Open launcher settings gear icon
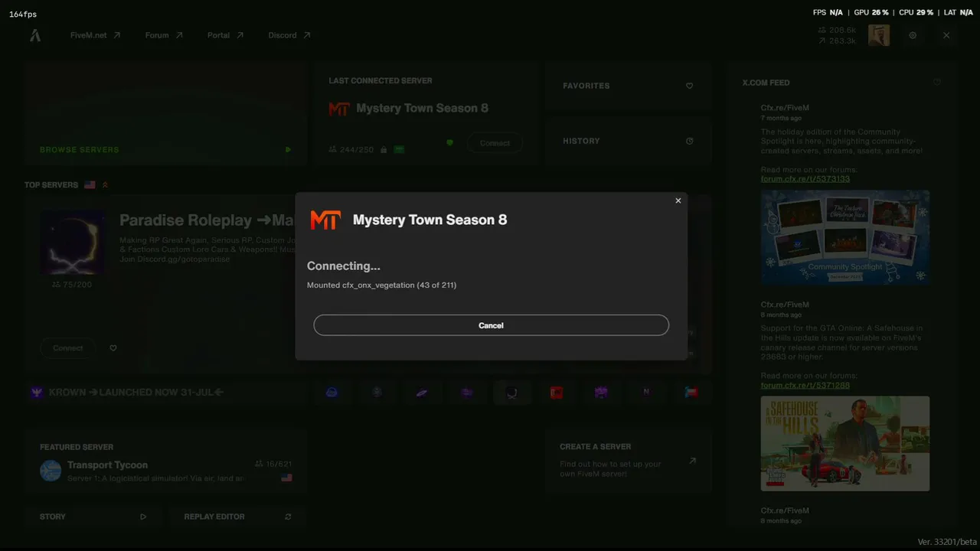The height and width of the screenshot is (551, 980). pos(913,35)
